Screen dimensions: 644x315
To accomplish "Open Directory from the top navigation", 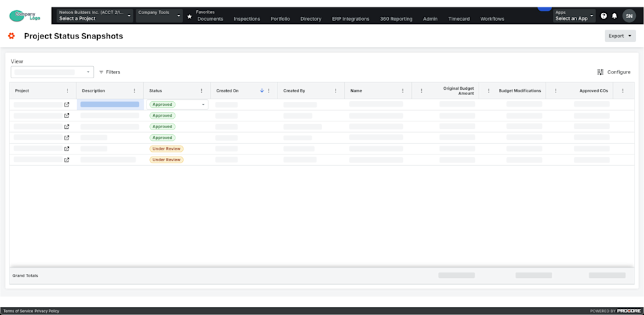I will 311,19.
